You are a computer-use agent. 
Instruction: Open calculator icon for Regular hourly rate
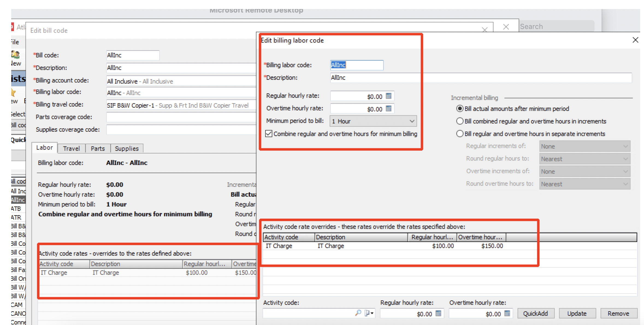pos(389,96)
